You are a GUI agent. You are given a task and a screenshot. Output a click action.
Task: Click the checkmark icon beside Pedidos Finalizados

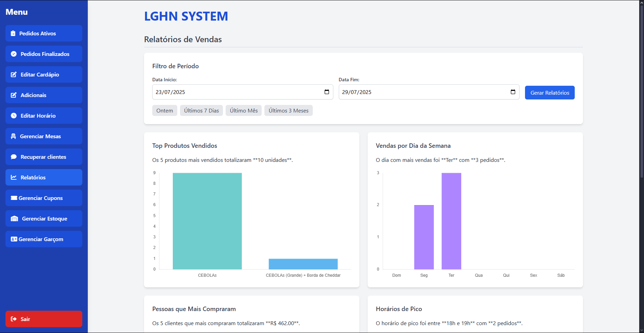(x=14, y=54)
